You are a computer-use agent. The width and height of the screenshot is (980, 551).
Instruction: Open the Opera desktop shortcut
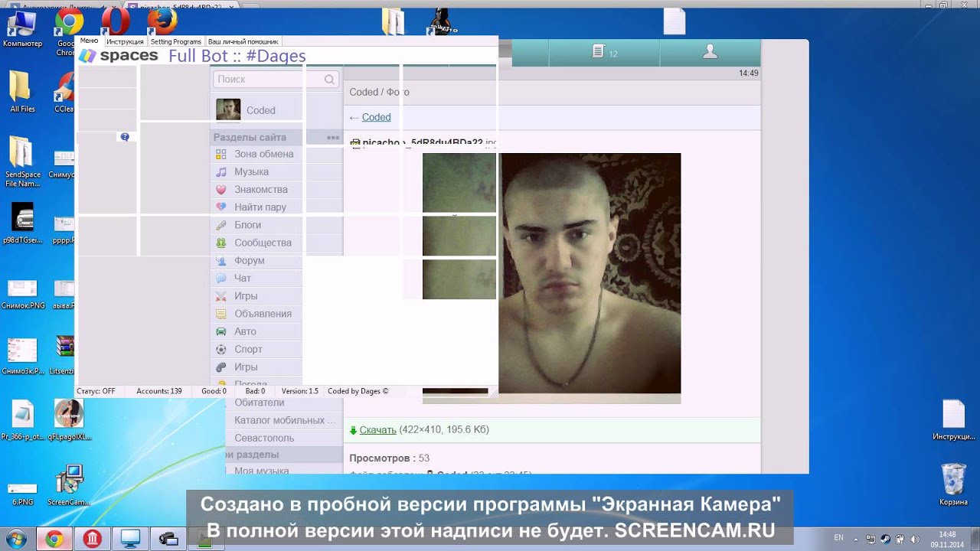(x=114, y=21)
